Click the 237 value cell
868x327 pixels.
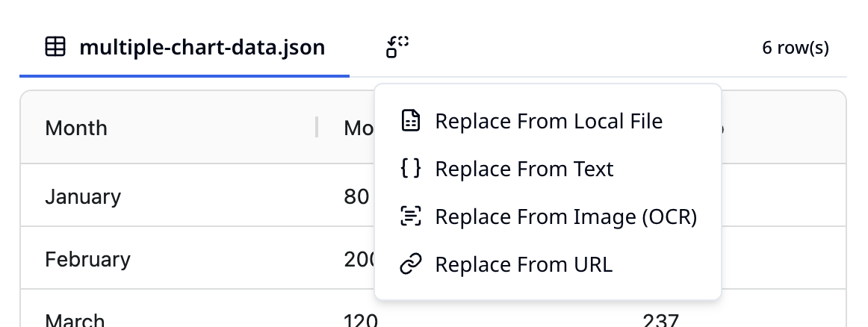click(660, 320)
